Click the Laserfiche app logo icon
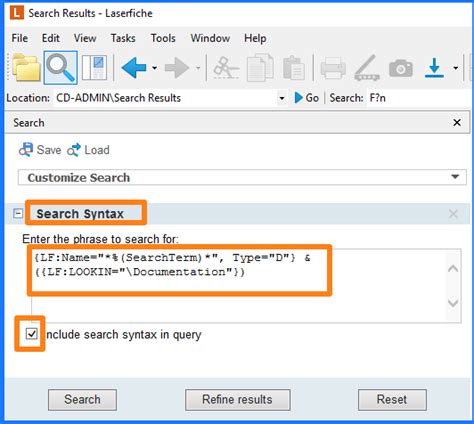 click(17, 13)
